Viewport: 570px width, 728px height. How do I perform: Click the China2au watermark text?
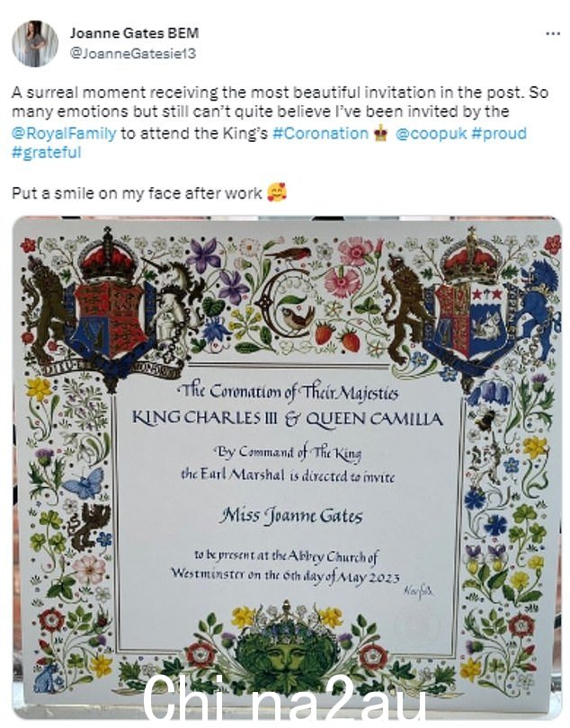pyautogui.click(x=284, y=699)
